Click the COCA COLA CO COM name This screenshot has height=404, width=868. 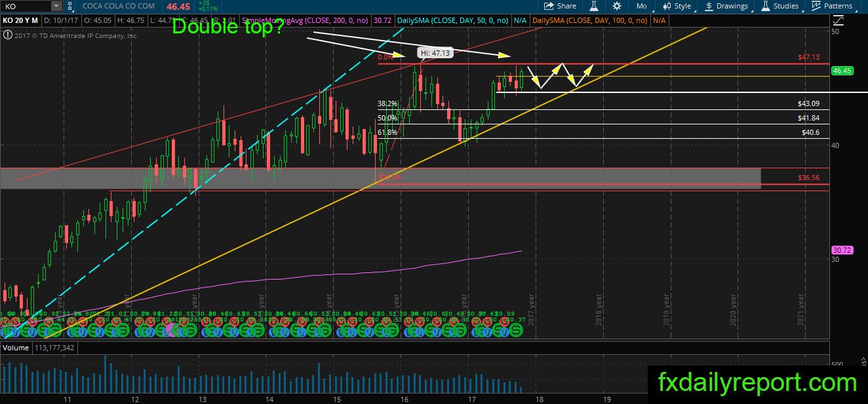(x=119, y=6)
